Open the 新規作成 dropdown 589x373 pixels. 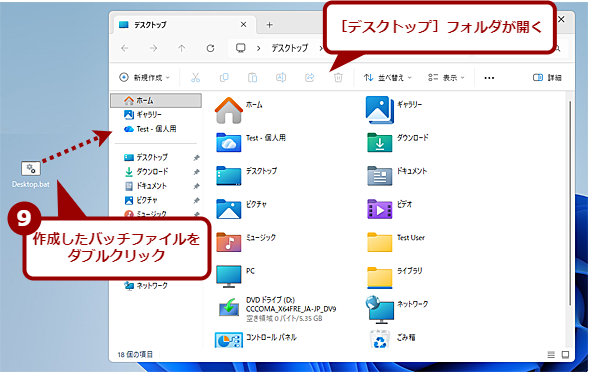click(144, 78)
